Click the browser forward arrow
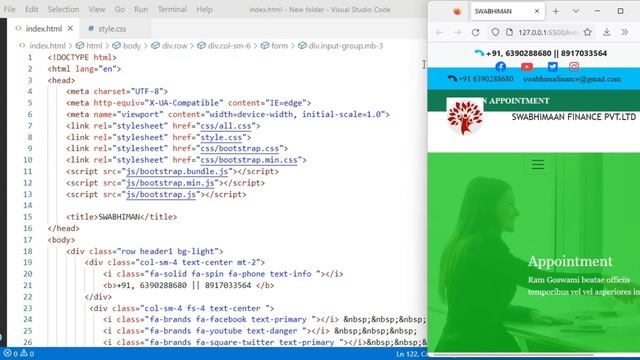Screen dimensions: 640x360 457,32
